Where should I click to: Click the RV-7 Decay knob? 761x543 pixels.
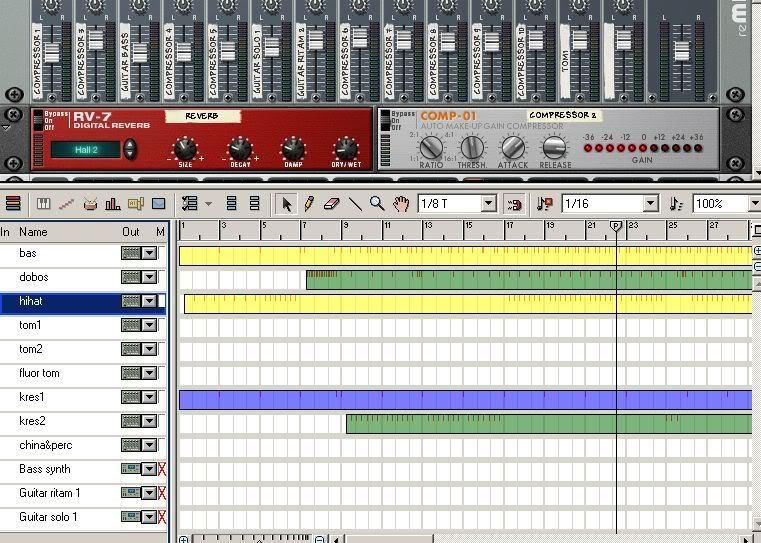(240, 148)
